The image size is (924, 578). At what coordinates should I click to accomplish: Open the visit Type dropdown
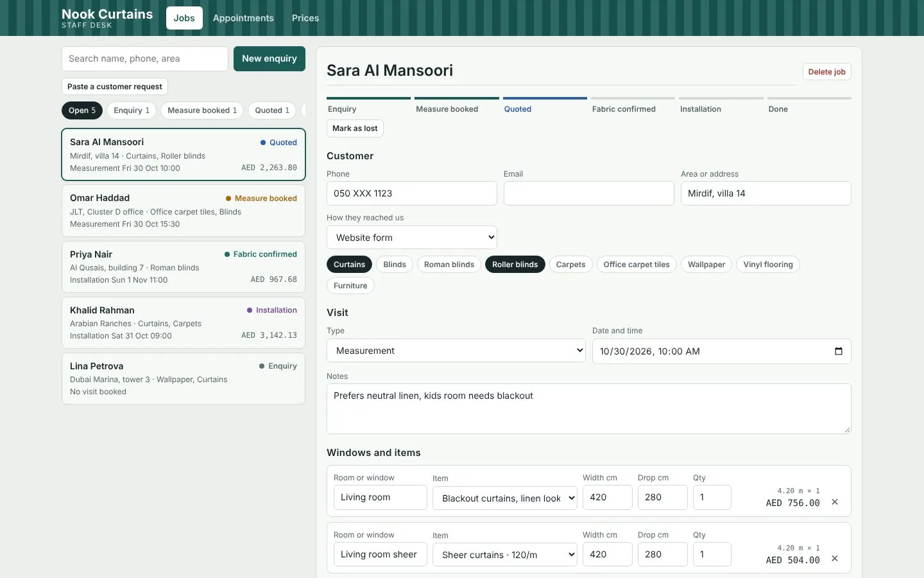(x=456, y=351)
